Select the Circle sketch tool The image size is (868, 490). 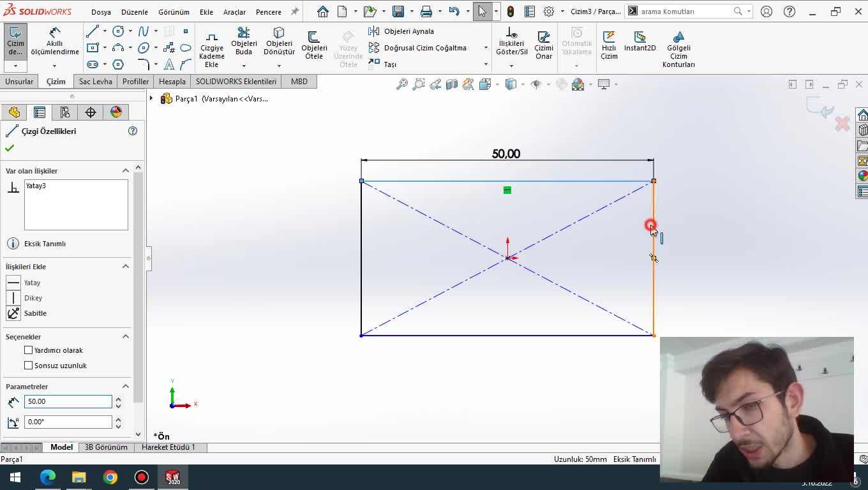pos(118,31)
